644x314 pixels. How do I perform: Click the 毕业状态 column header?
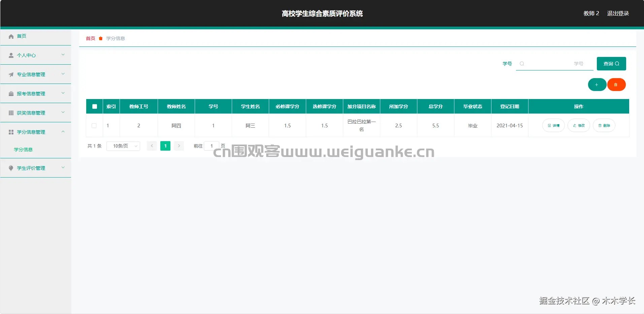coord(473,106)
